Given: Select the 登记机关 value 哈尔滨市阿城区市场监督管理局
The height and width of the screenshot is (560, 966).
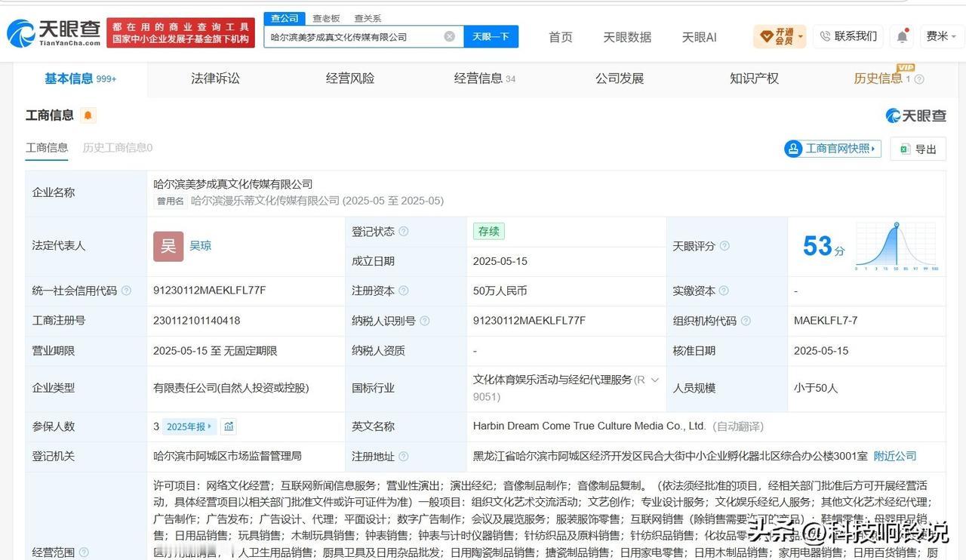Looking at the screenshot, I should coord(227,456).
